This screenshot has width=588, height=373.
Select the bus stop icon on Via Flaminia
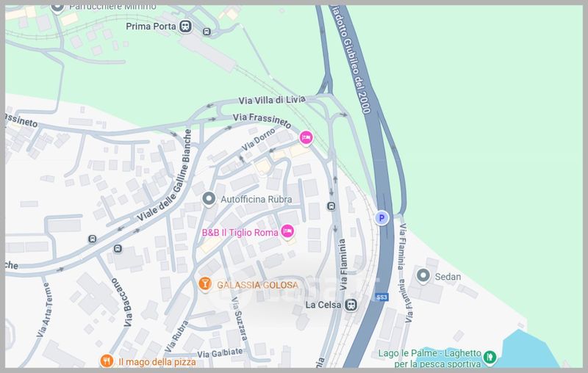pyautogui.click(x=331, y=206)
